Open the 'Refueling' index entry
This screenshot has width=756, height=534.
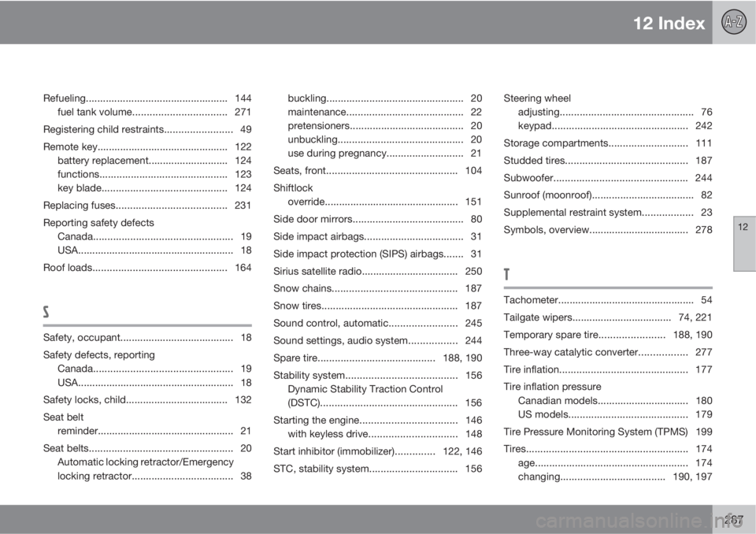pos(147,98)
